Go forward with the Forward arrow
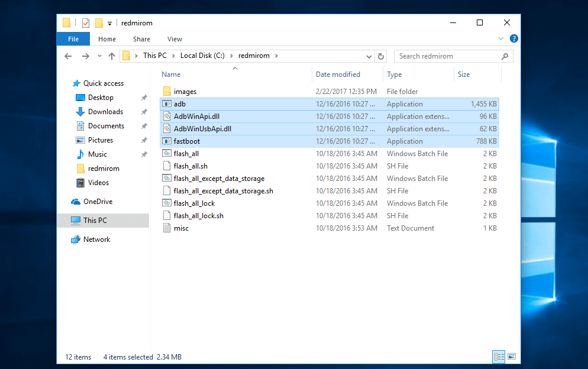This screenshot has width=588, height=369. click(x=86, y=56)
